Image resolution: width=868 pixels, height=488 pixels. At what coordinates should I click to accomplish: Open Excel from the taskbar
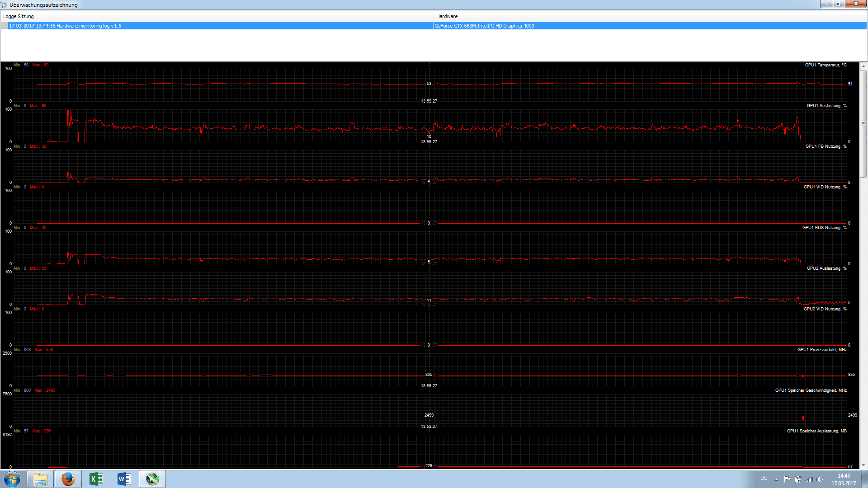pos(96,479)
